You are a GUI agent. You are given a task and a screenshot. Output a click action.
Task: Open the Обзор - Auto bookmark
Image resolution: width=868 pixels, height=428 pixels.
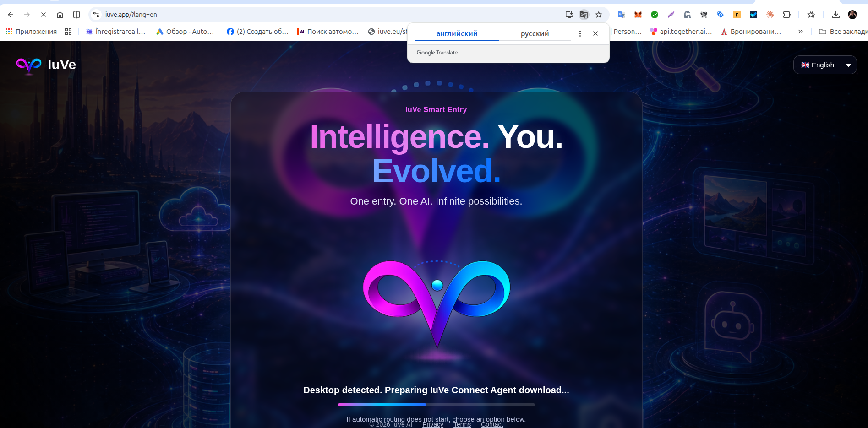click(185, 32)
